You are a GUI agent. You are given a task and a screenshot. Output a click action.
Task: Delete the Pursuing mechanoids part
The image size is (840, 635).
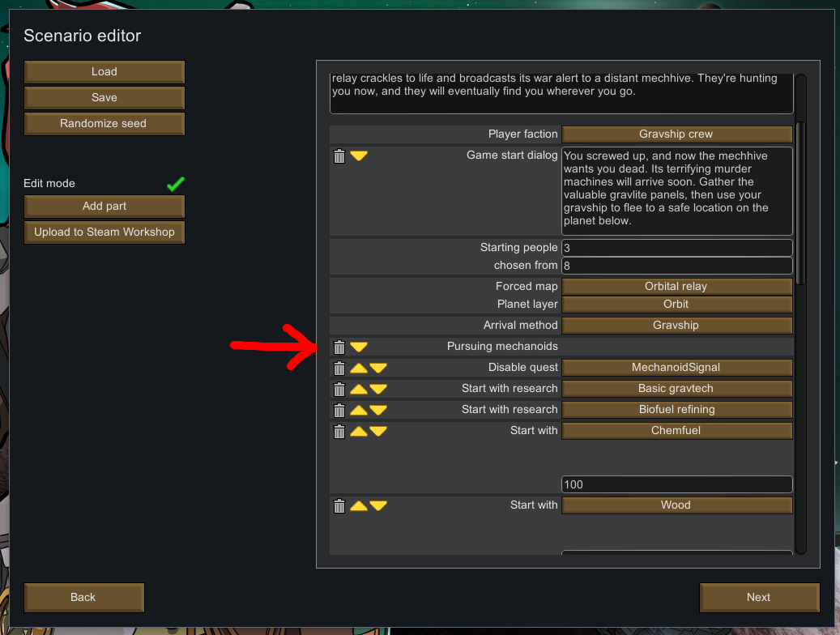[339, 347]
